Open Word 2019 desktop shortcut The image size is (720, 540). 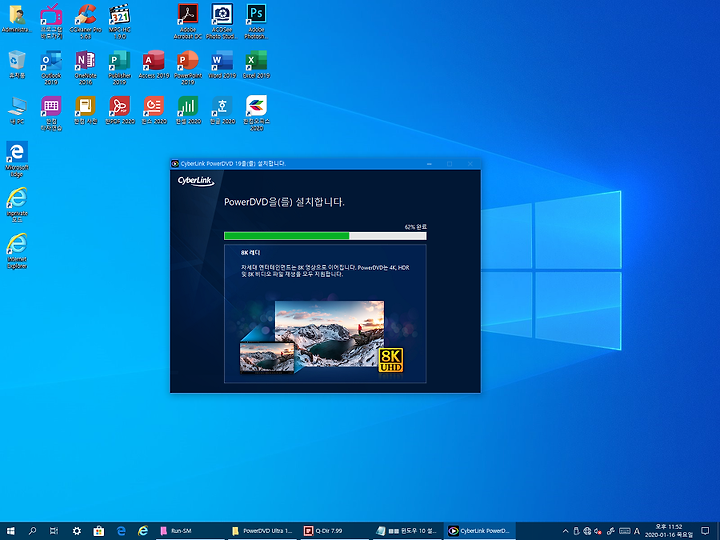222,65
